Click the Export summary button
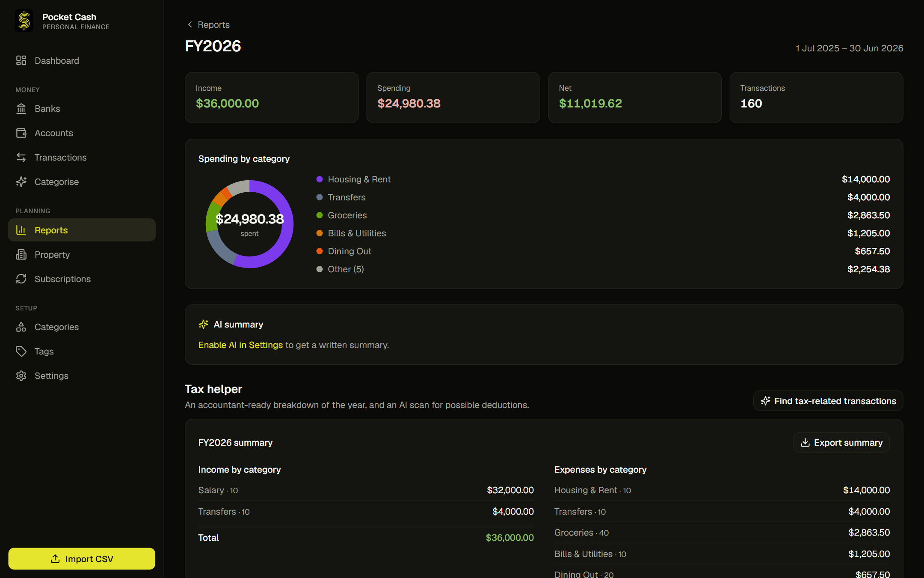The image size is (924, 578). coord(841,443)
